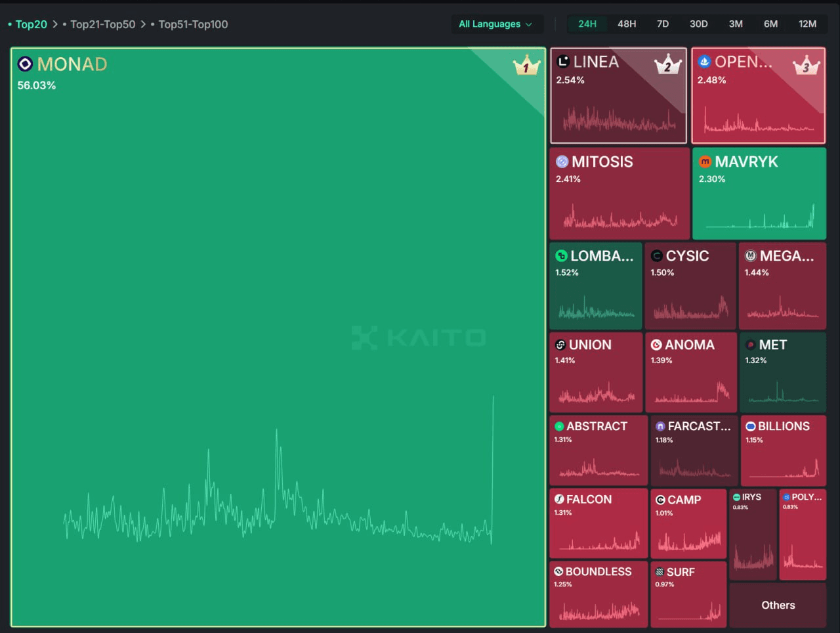This screenshot has height=633, width=840.
Task: Click the ABSTRACT logo icon
Action: coord(559,426)
